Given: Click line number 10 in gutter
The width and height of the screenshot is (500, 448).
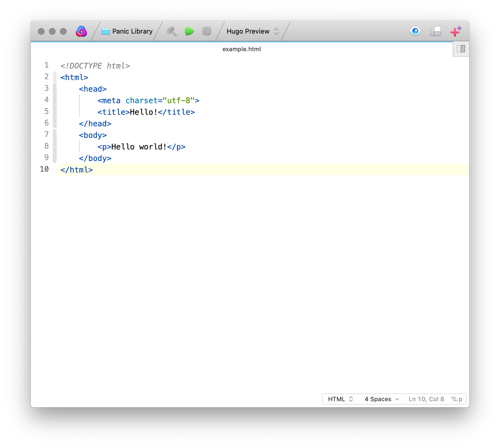Looking at the screenshot, I should (x=44, y=169).
